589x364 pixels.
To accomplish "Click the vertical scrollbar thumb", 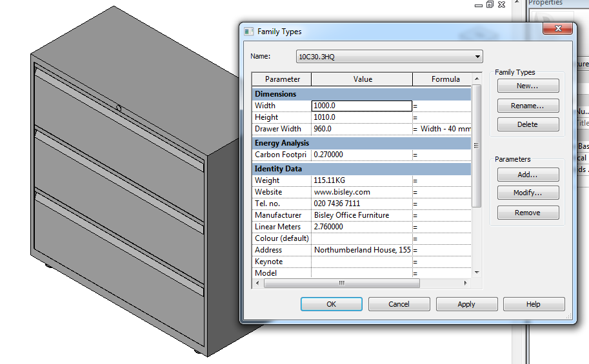I will tap(477, 146).
